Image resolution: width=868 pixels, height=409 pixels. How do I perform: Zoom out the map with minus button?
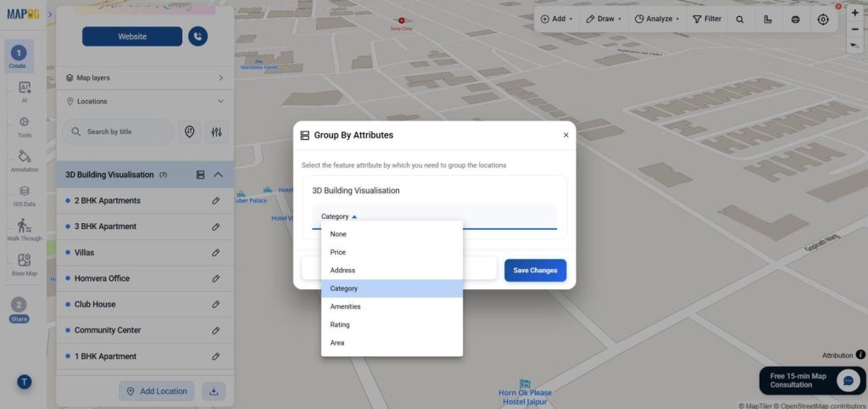point(854,30)
